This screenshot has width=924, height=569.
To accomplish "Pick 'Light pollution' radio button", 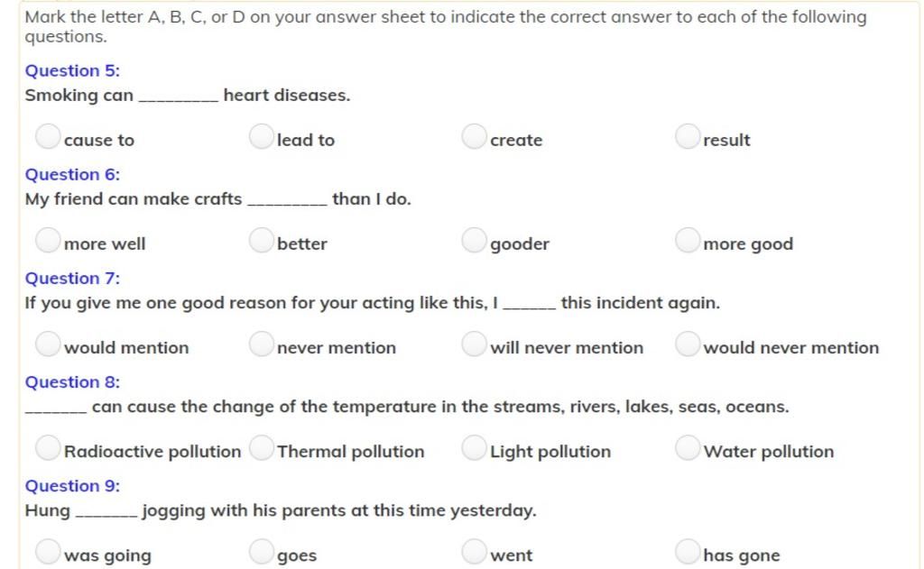I will tap(474, 447).
